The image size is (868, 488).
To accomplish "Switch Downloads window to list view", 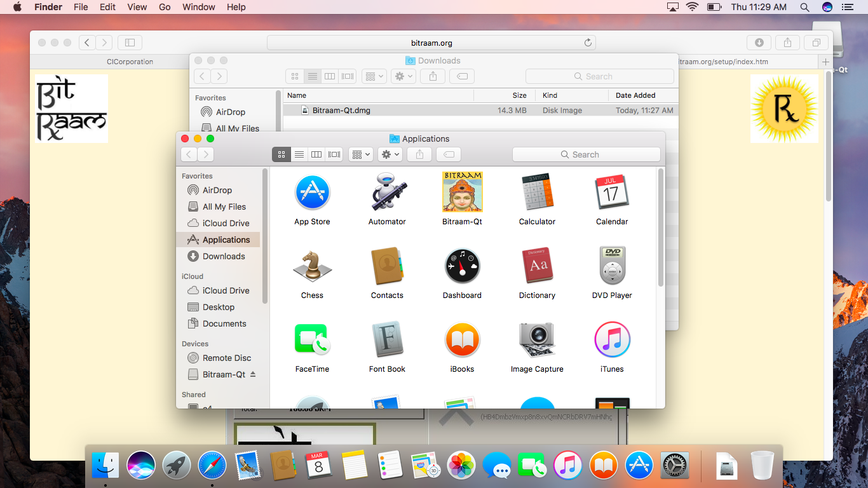I will click(313, 76).
